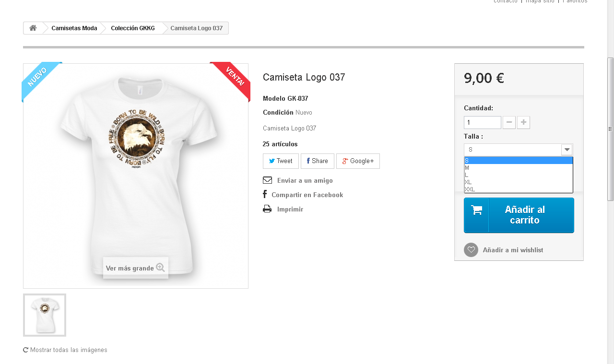Click the Facebook icon next to Compartir en Facebook
Viewport: 614px width, 364px height.
tap(265, 194)
